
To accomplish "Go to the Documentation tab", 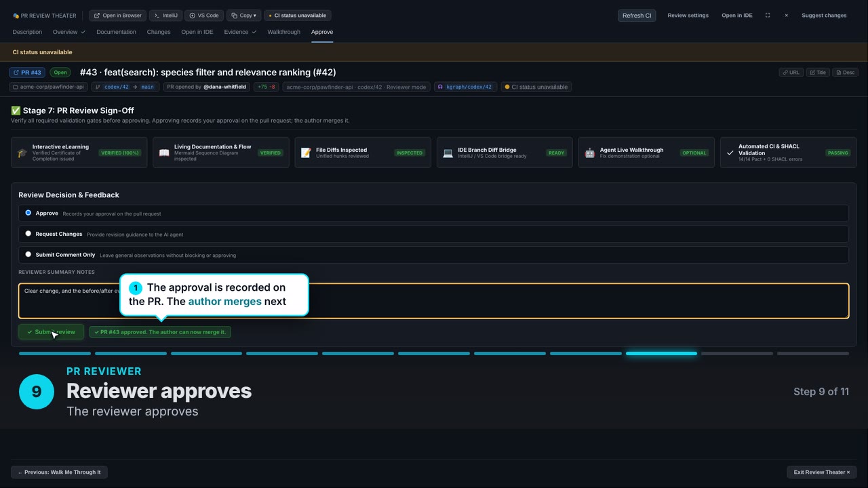I will click(x=116, y=32).
